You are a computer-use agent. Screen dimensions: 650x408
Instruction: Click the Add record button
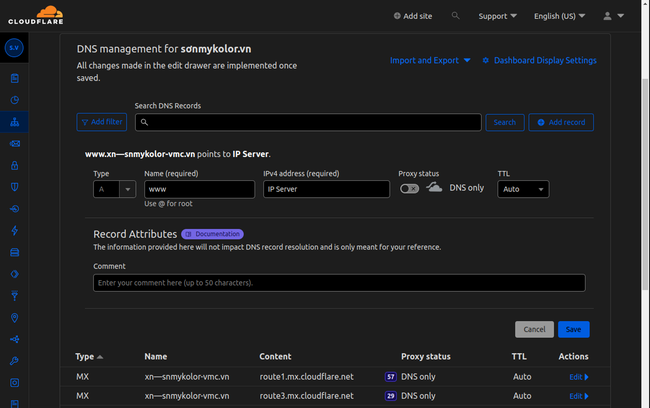(x=561, y=122)
